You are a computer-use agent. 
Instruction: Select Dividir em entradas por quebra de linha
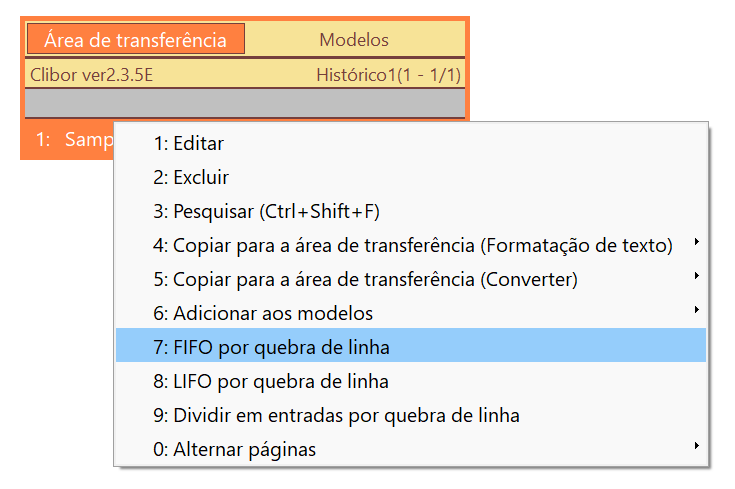tap(411, 415)
